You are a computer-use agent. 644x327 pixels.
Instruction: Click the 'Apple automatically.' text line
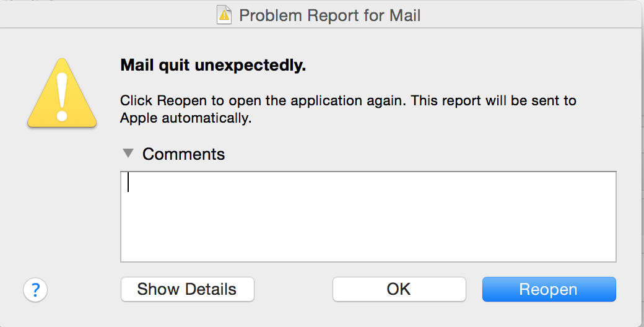coord(186,118)
